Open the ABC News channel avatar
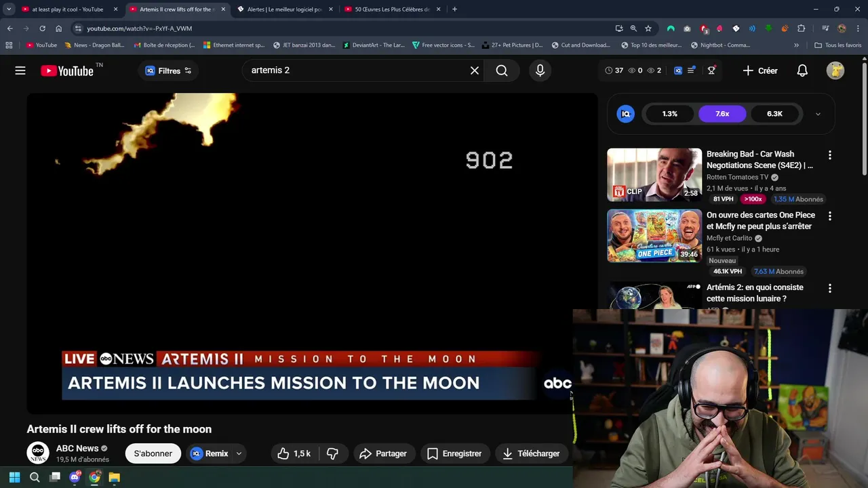This screenshot has height=488, width=868. click(x=38, y=453)
